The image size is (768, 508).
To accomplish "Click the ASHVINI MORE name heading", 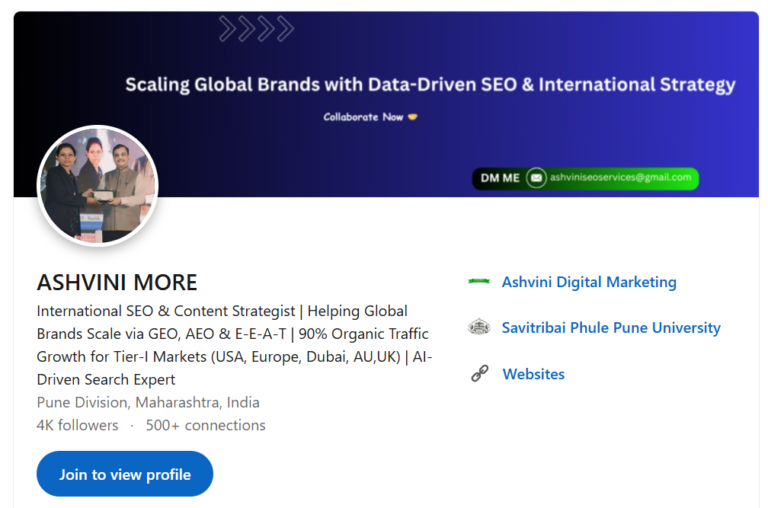I will (x=117, y=283).
